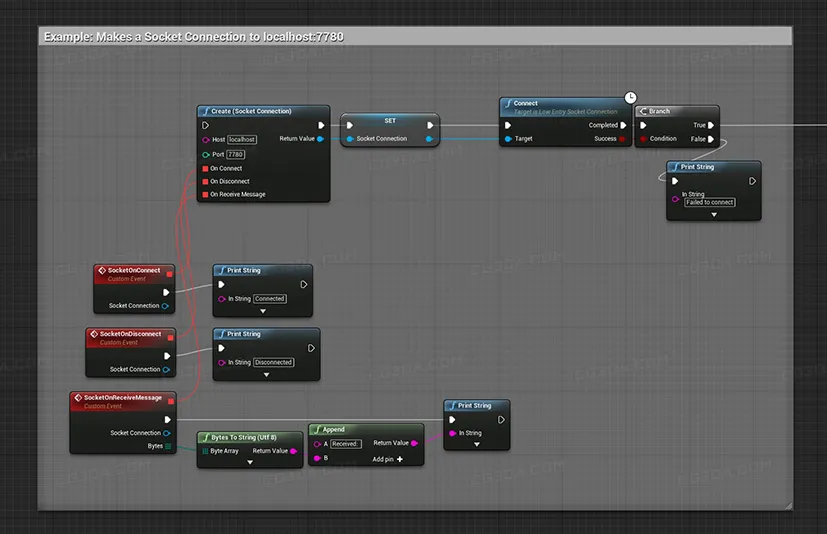Click the exec output pin of Create (Socket Connection)

pos(321,125)
